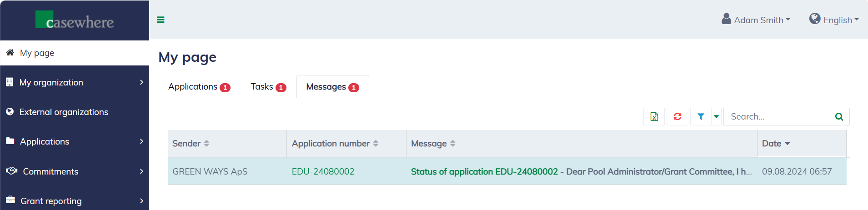Expand the Commitments sidebar section
The image size is (868, 210).
75,171
